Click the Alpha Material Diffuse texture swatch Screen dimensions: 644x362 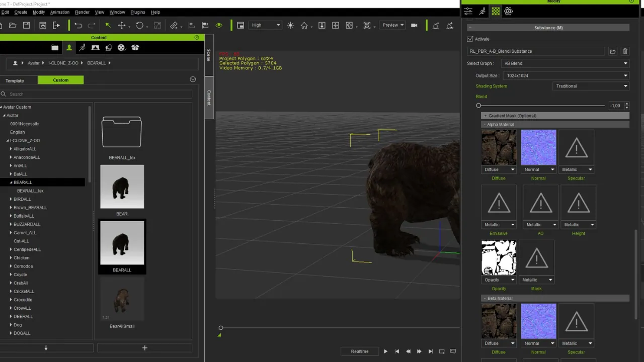499,147
